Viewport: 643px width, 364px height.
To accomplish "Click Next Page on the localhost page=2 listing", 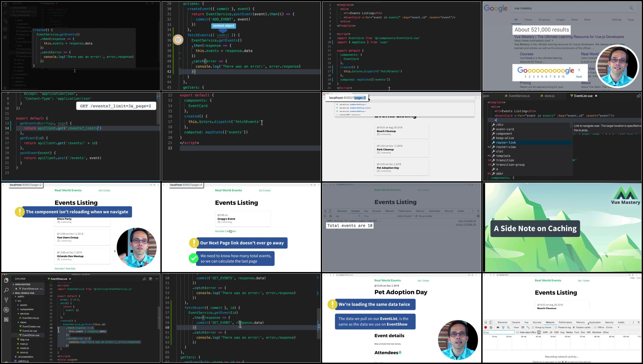I will [x=71, y=268].
